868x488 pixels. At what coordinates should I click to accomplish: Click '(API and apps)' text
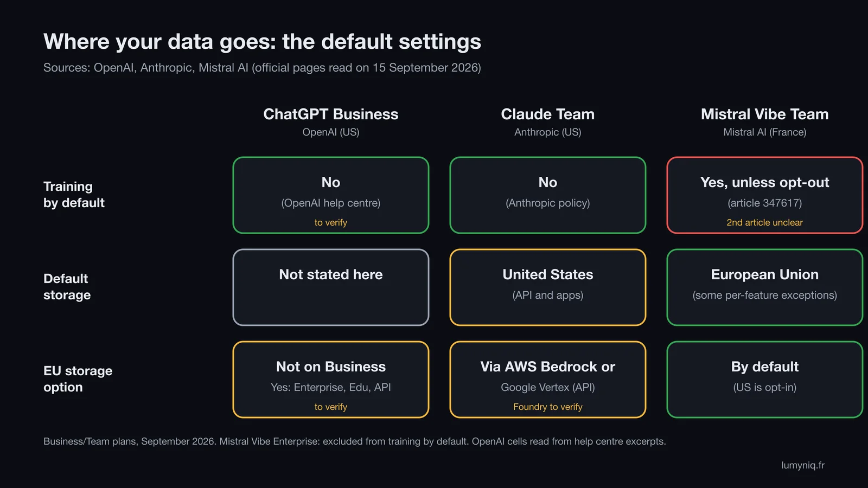coord(548,295)
